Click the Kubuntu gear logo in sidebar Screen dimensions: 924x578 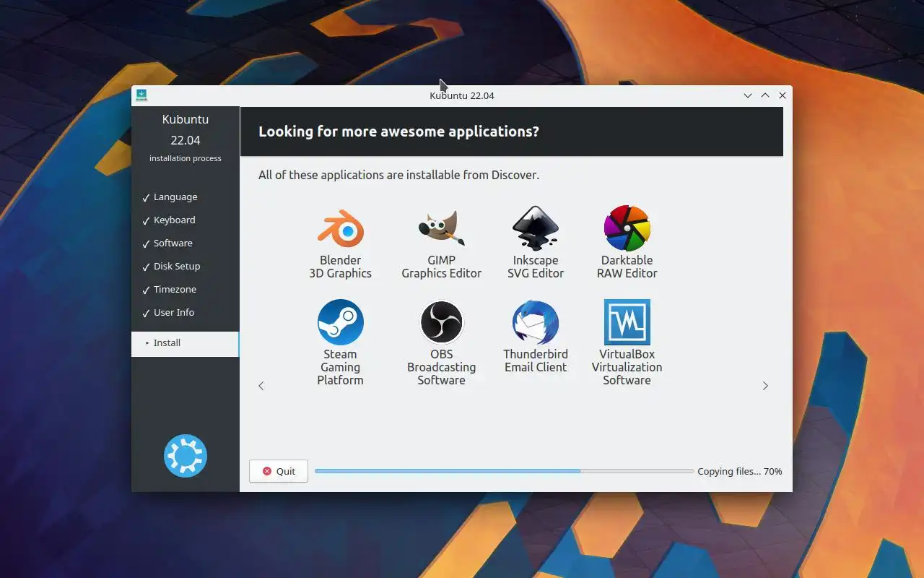pyautogui.click(x=186, y=456)
